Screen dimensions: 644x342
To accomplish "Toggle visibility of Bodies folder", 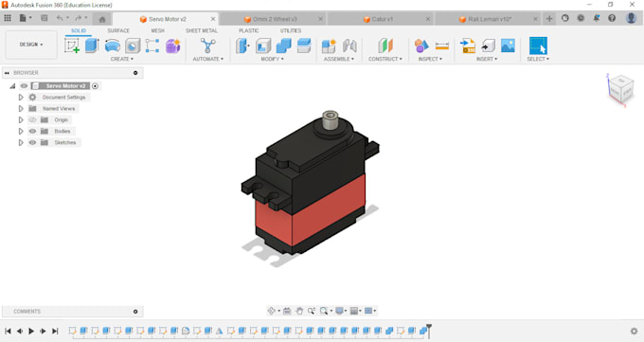I will pyautogui.click(x=32, y=131).
